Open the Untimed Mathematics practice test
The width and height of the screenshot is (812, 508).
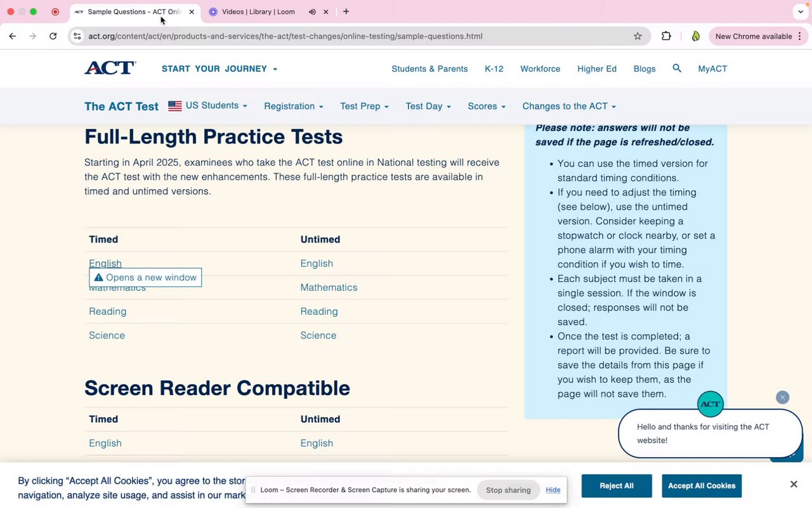[329, 287]
